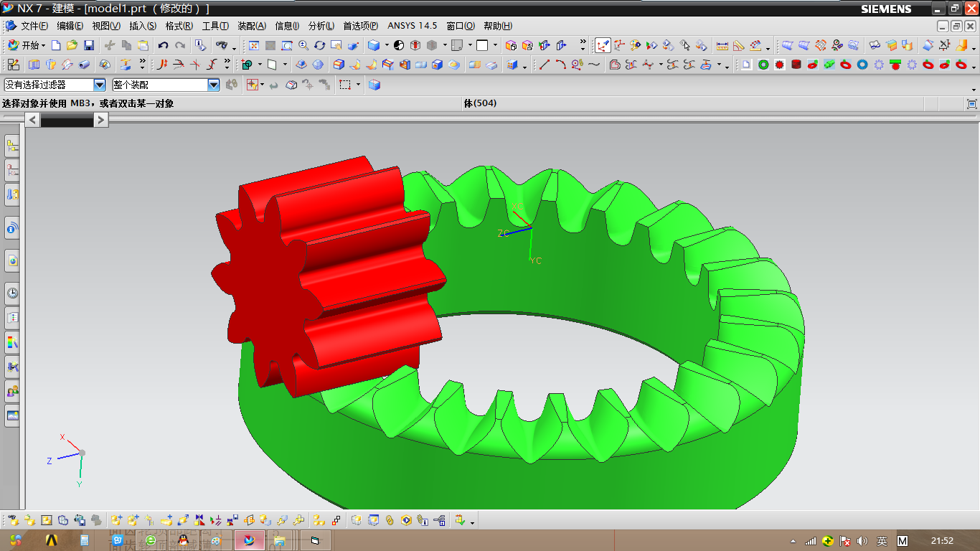Open the 帮助(H) Help menu
This screenshot has width=980, height=551.
click(x=498, y=26)
